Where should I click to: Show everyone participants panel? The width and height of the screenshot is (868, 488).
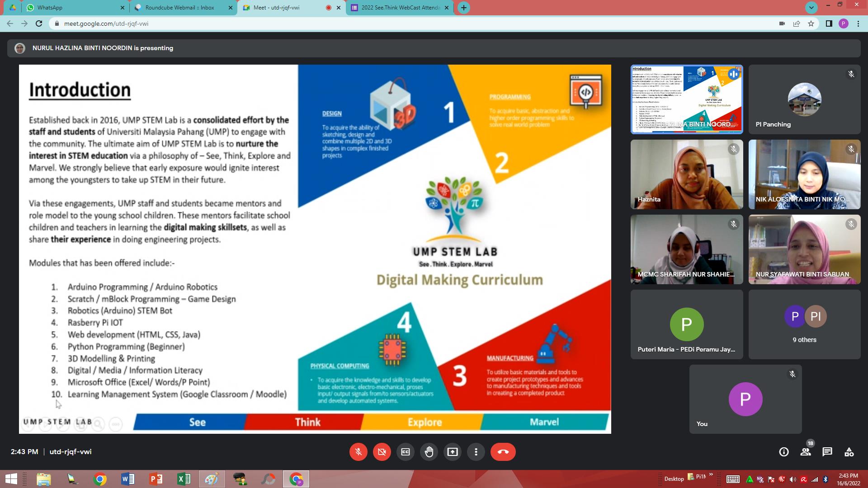[x=806, y=452]
